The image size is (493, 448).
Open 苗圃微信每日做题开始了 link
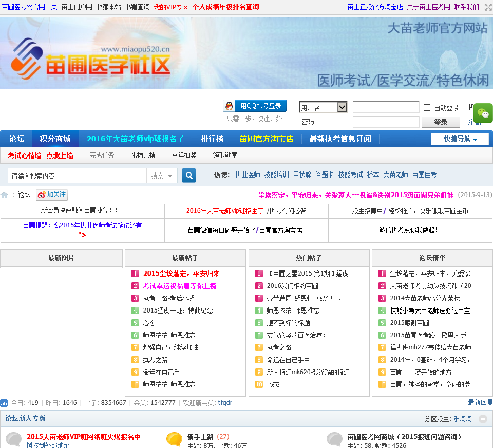(x=221, y=230)
